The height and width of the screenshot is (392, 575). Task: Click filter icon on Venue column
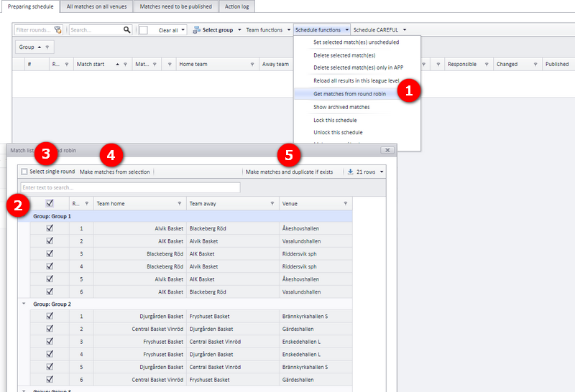click(346, 203)
